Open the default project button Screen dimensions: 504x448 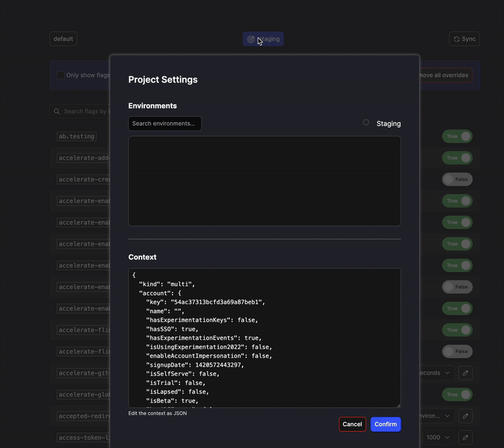(x=64, y=39)
